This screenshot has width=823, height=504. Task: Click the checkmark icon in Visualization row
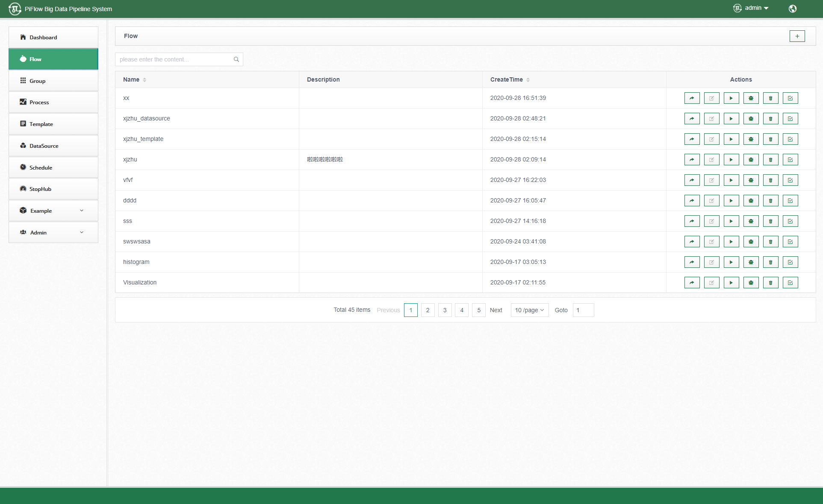(x=790, y=283)
